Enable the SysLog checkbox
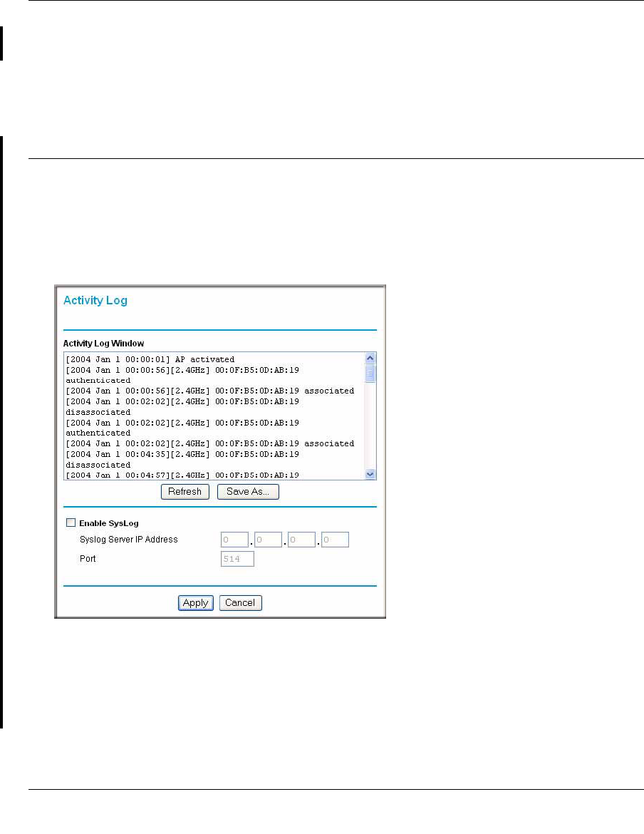644x834 pixels. 71,522
